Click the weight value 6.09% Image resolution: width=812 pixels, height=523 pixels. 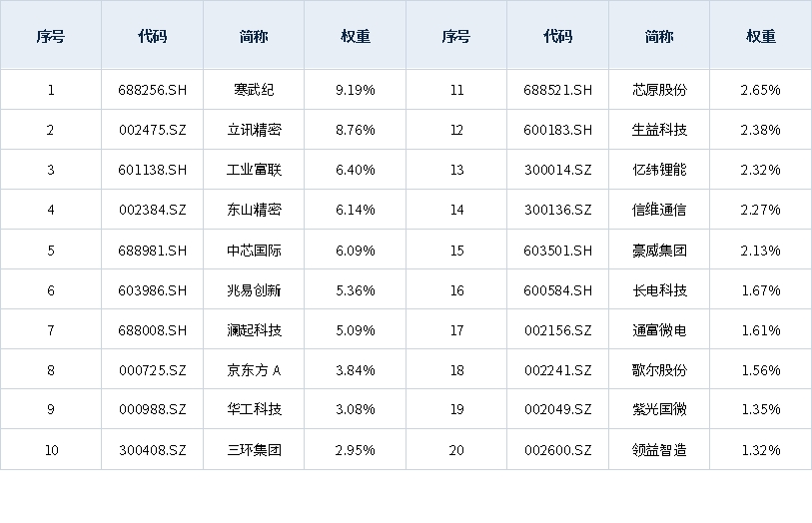click(x=356, y=251)
